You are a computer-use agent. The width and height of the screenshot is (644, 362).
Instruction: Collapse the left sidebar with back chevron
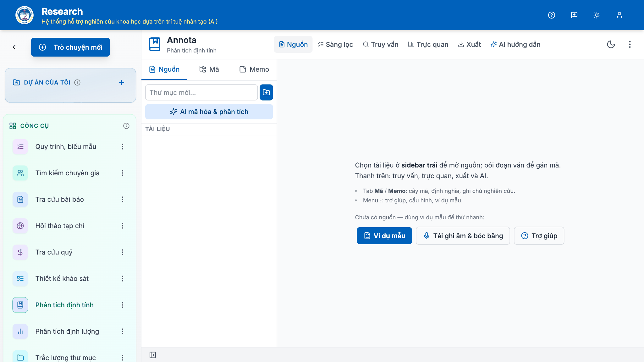14,47
